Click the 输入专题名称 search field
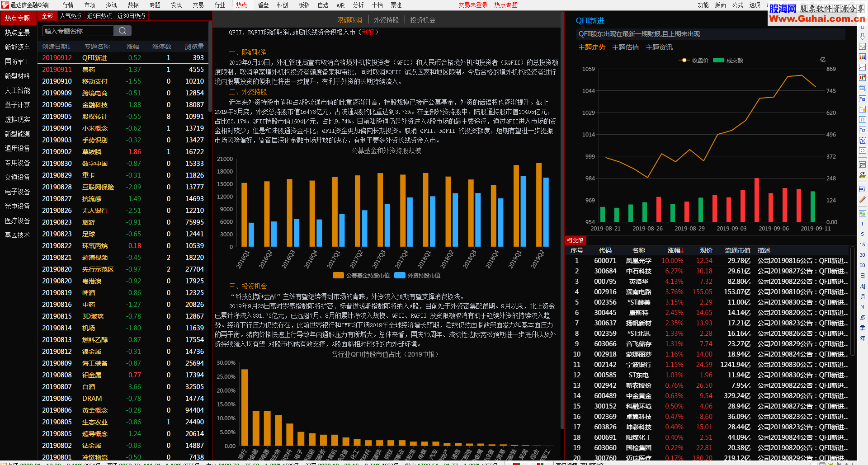This screenshot has height=465, width=868. [78, 31]
